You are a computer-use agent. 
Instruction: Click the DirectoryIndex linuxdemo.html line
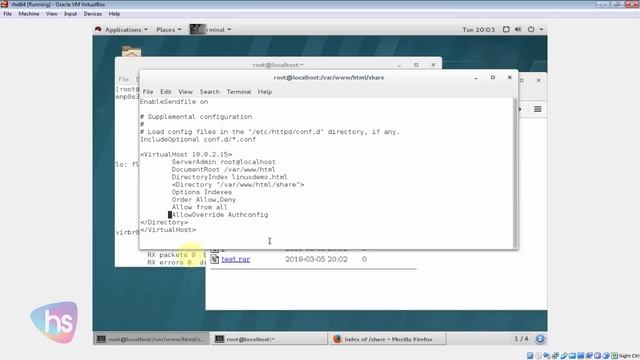pyautogui.click(x=229, y=177)
